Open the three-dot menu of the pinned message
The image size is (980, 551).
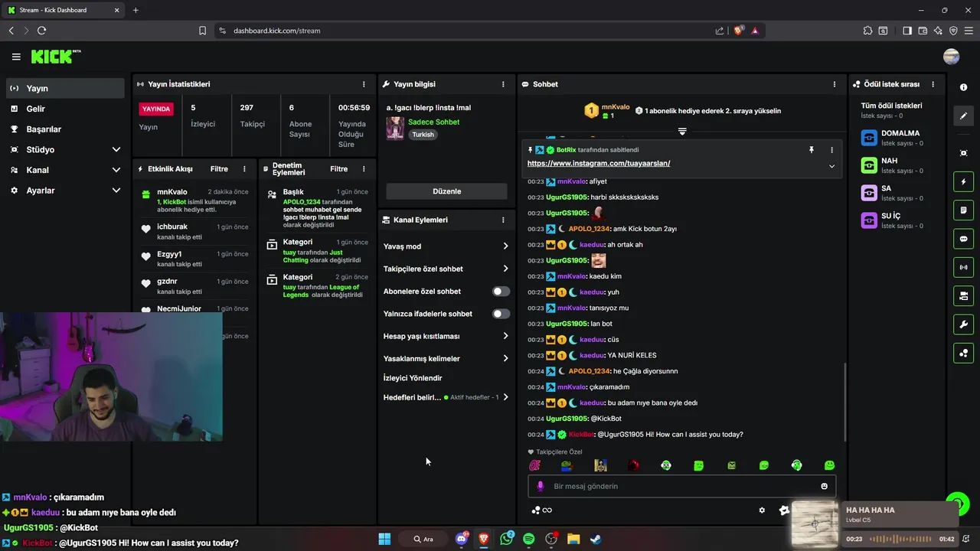tap(831, 150)
